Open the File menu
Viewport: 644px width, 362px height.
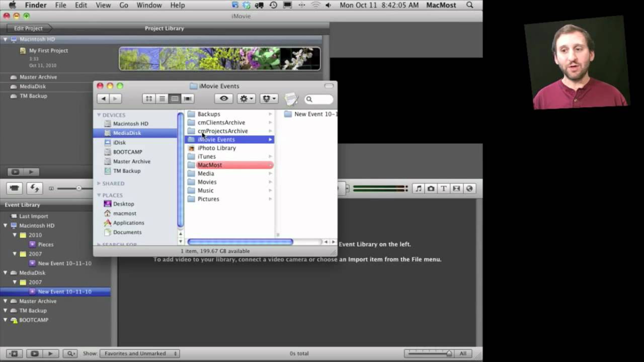pyautogui.click(x=61, y=5)
